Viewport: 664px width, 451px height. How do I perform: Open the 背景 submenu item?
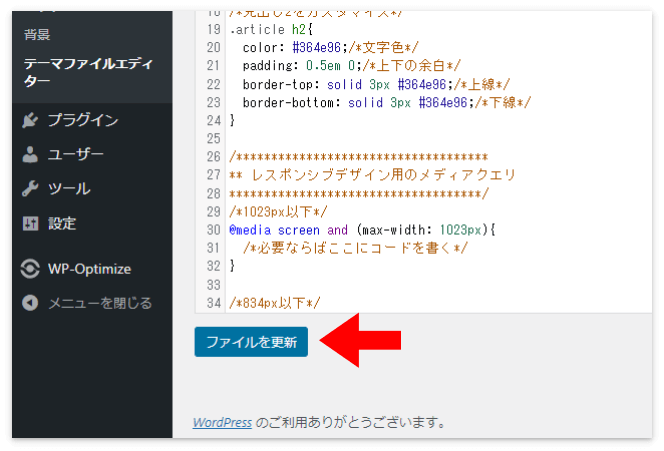point(37,34)
